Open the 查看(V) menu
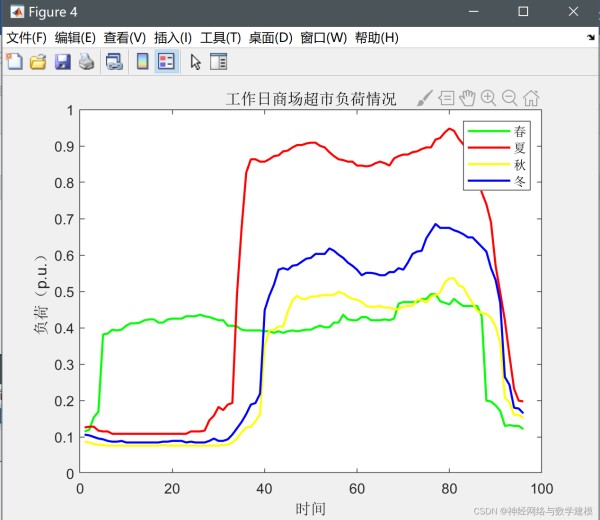 125,38
